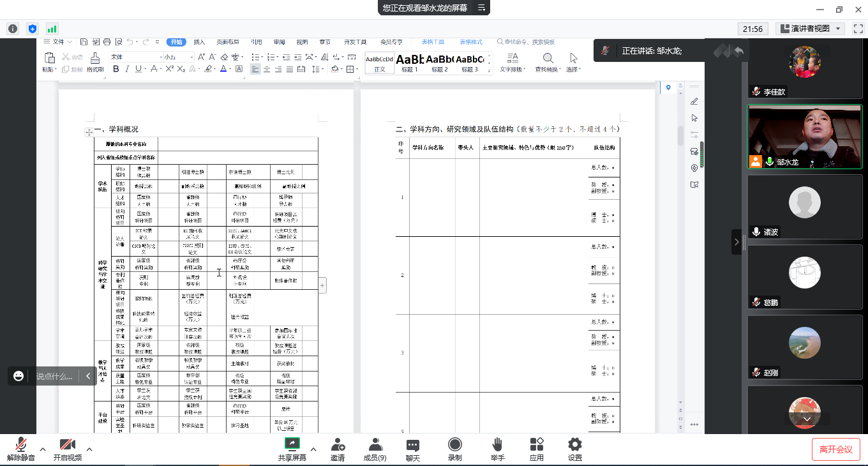The width and height of the screenshot is (868, 466).
Task: Open the network signal status icon
Action: click(52, 29)
